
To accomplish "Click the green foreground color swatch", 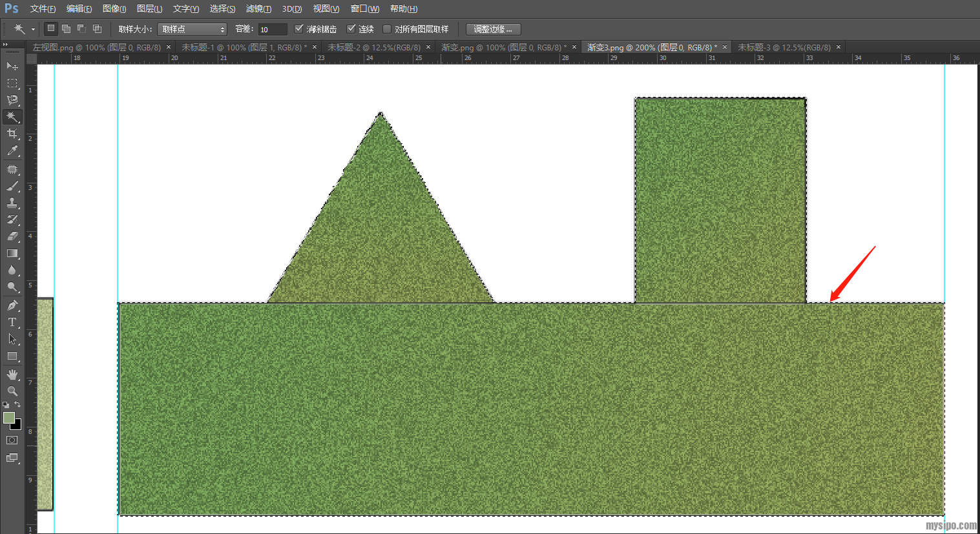I will tap(9, 418).
